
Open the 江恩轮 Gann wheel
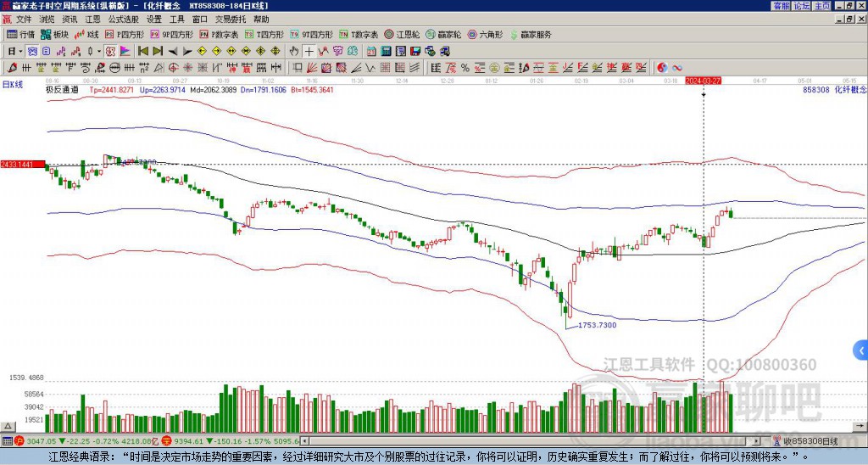click(x=402, y=34)
